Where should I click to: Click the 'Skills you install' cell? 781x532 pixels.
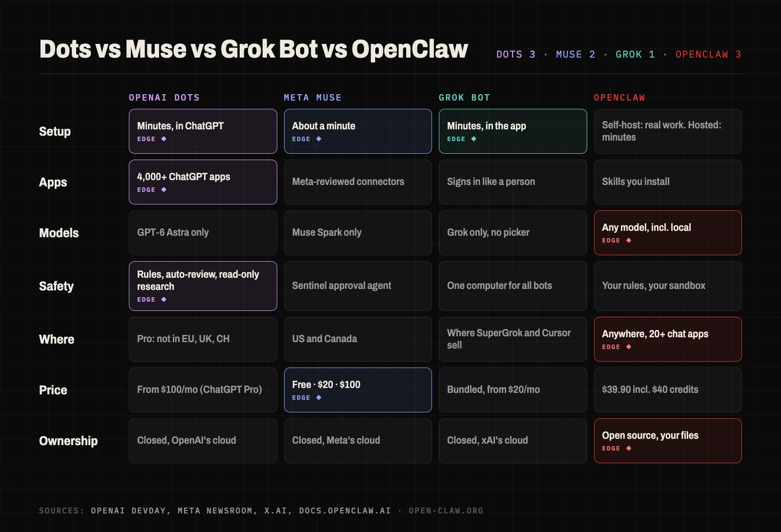pos(668,182)
